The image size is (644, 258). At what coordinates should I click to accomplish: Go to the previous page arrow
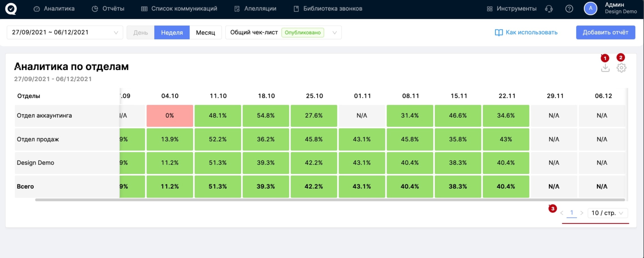click(x=562, y=213)
